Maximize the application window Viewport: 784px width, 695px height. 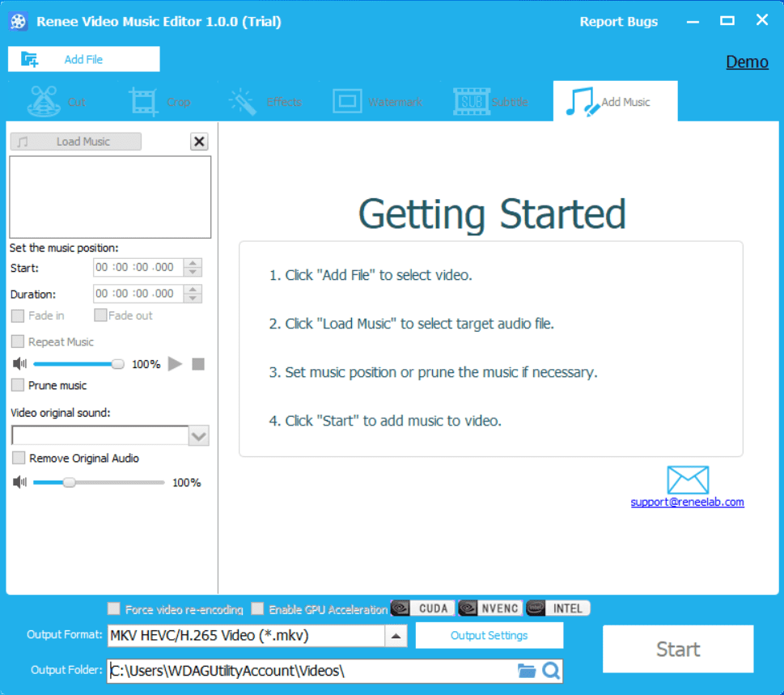(727, 20)
